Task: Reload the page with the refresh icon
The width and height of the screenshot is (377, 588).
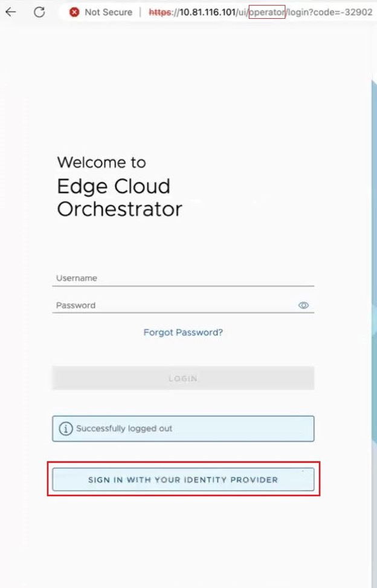Action: click(x=39, y=12)
